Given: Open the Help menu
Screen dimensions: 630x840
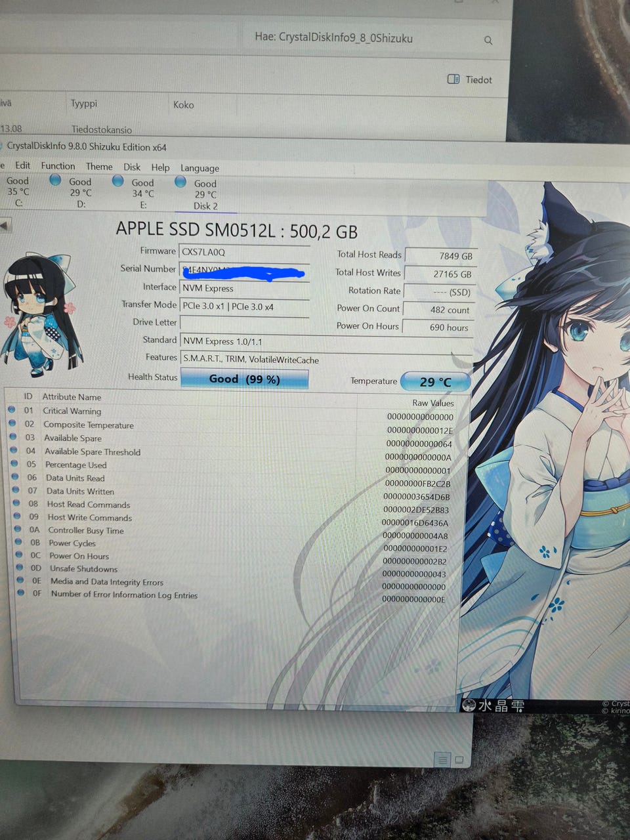Looking at the screenshot, I should point(160,168).
